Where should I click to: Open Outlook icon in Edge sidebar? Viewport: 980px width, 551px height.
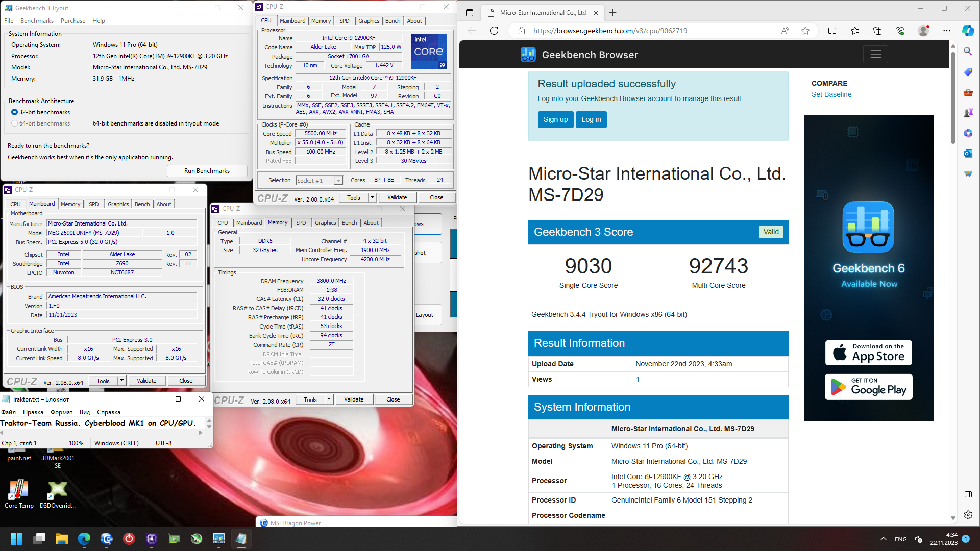[x=968, y=153]
